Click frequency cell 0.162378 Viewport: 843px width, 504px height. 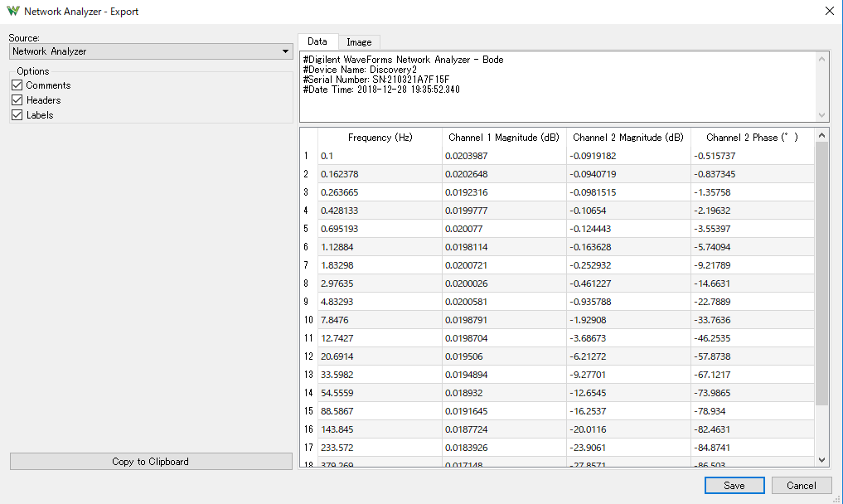pos(380,174)
